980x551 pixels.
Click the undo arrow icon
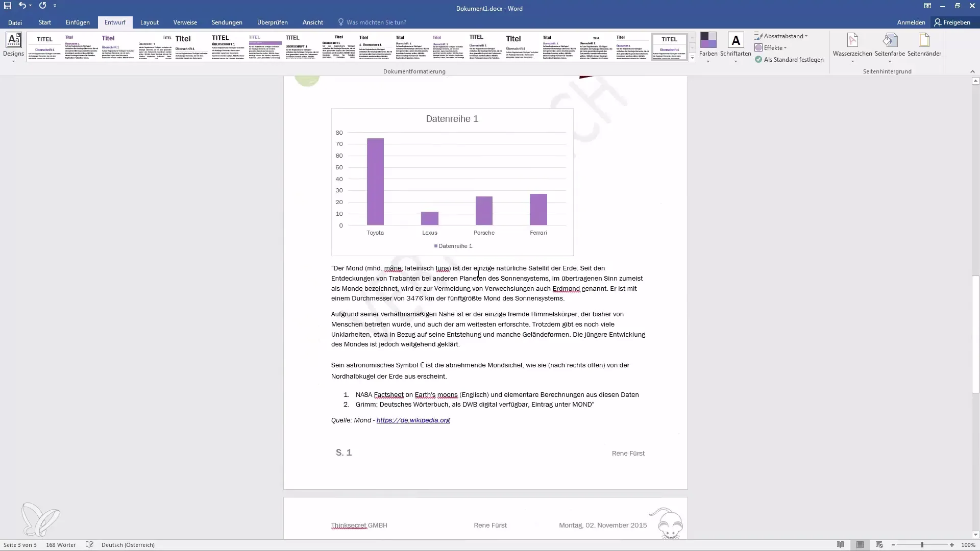(22, 6)
